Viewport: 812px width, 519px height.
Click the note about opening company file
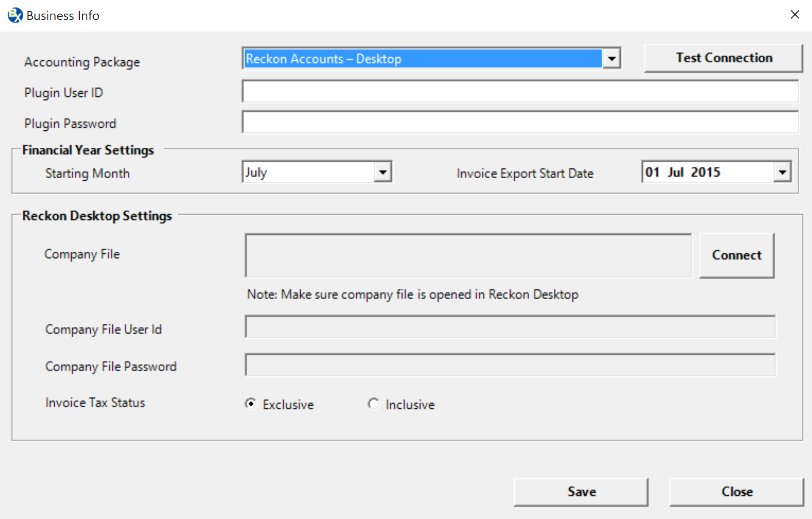point(413,294)
